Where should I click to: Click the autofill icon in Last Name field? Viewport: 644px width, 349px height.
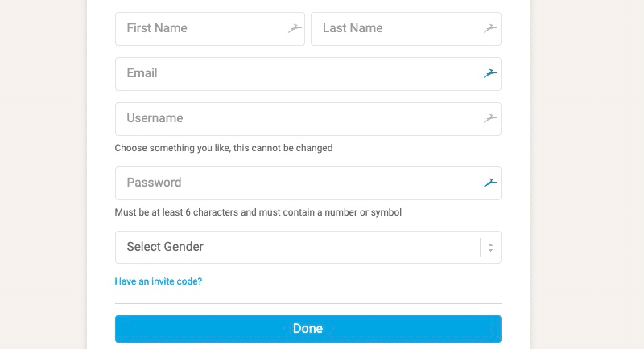click(x=490, y=28)
